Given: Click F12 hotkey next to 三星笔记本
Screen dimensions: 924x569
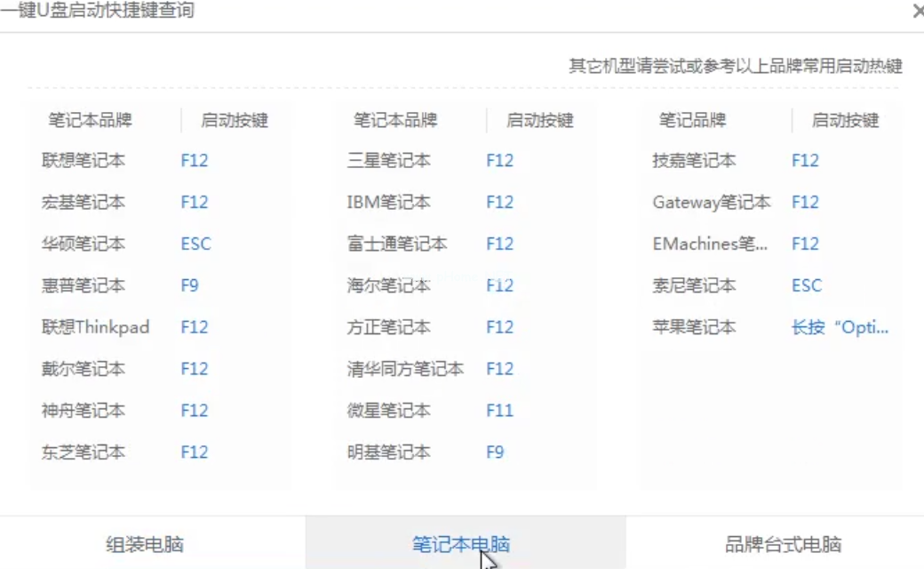Looking at the screenshot, I should point(499,161).
